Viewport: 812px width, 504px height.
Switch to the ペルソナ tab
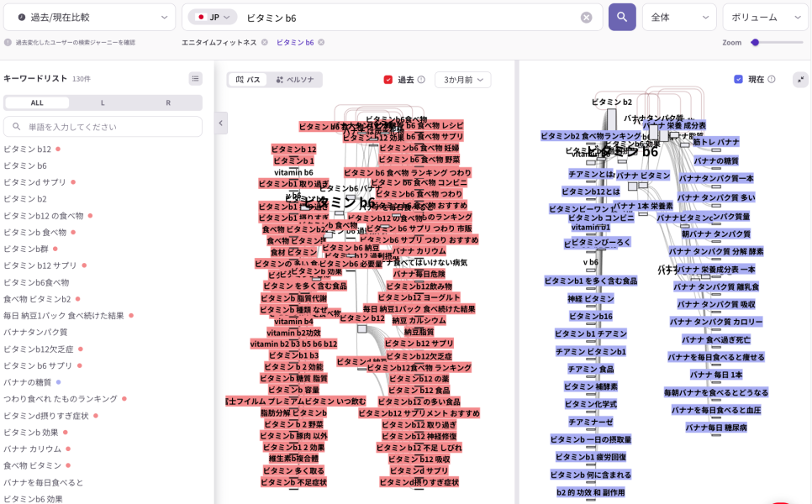pyautogui.click(x=295, y=80)
